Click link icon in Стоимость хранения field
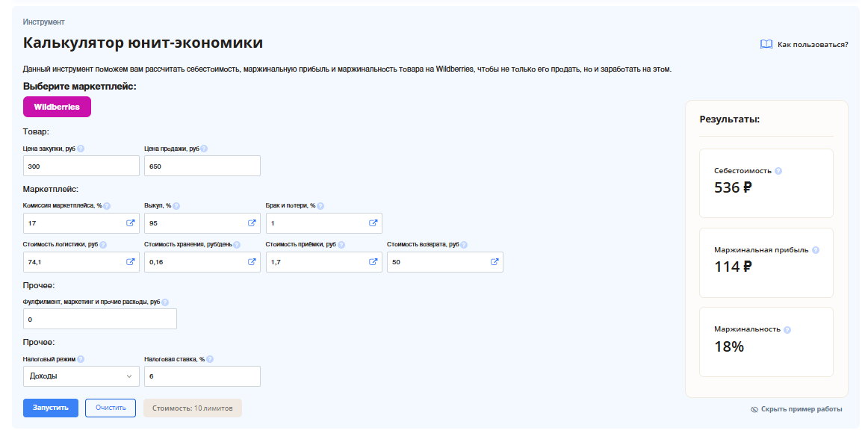This screenshot has height=442, width=868. click(x=252, y=262)
